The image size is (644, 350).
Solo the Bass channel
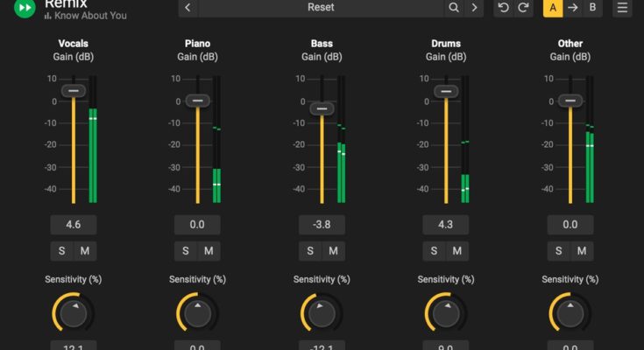click(x=310, y=251)
